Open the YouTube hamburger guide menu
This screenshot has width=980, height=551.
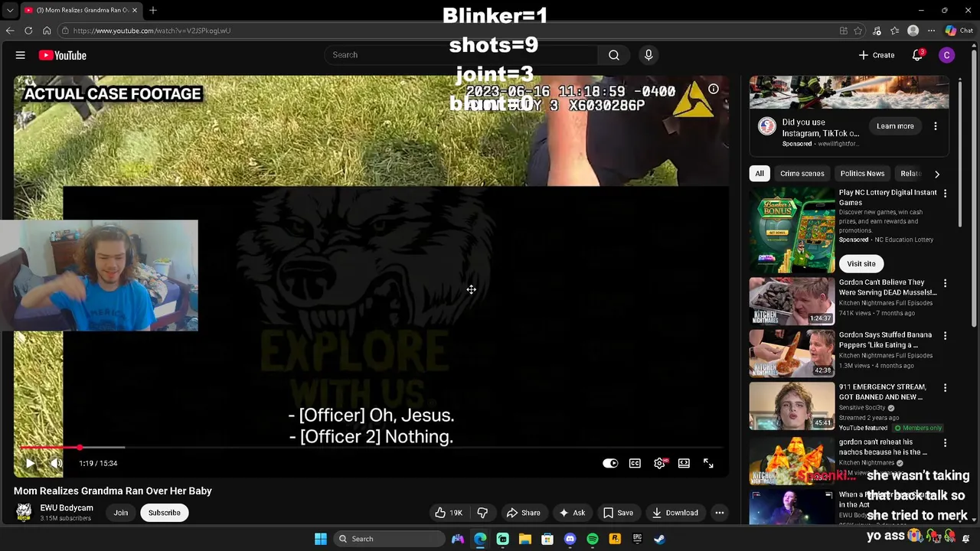pyautogui.click(x=21, y=55)
